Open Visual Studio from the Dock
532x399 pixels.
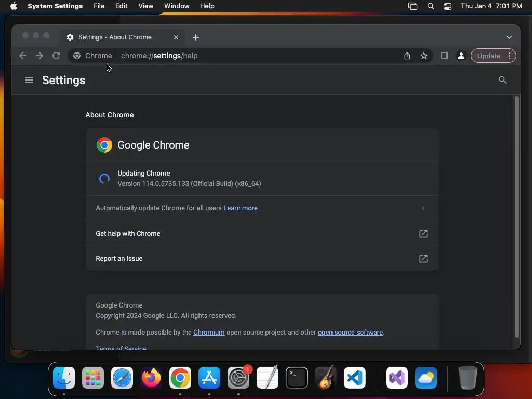point(396,377)
